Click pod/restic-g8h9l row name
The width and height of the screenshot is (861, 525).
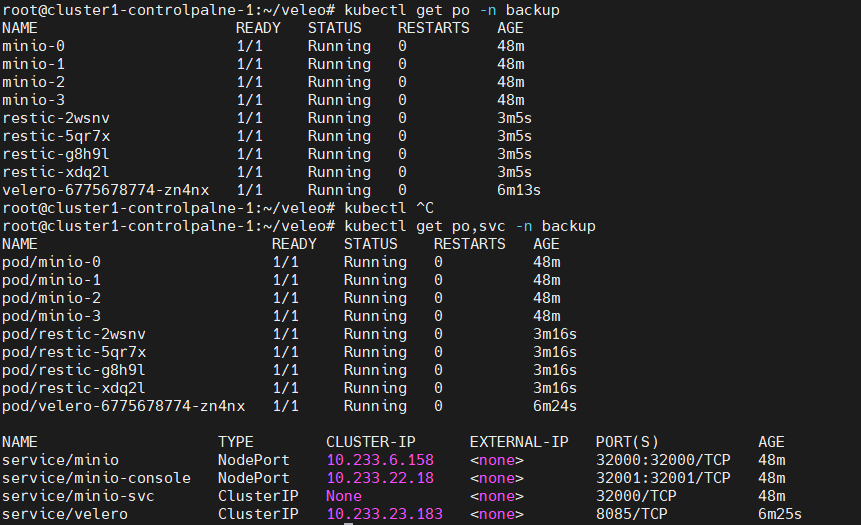tap(74, 370)
